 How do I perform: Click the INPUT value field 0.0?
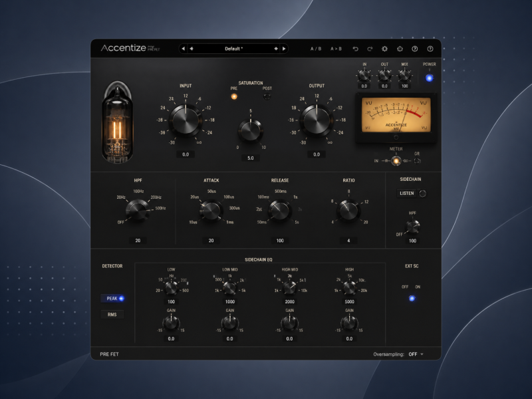186,154
